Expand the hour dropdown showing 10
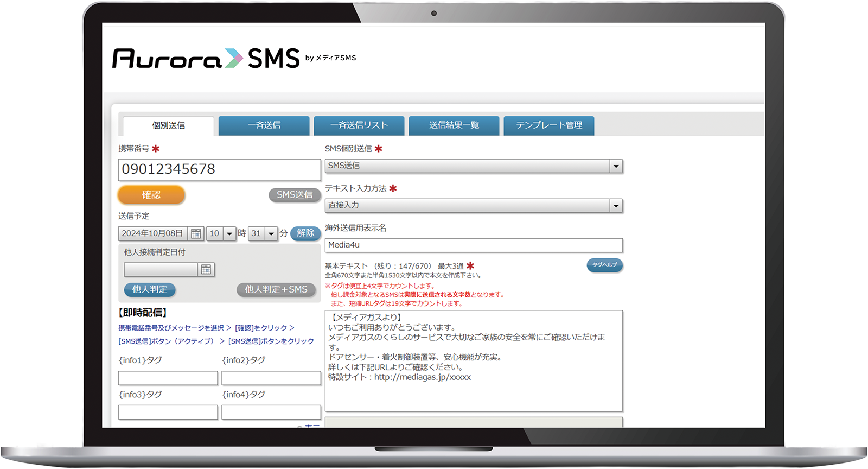The width and height of the screenshot is (868, 469). point(229,233)
